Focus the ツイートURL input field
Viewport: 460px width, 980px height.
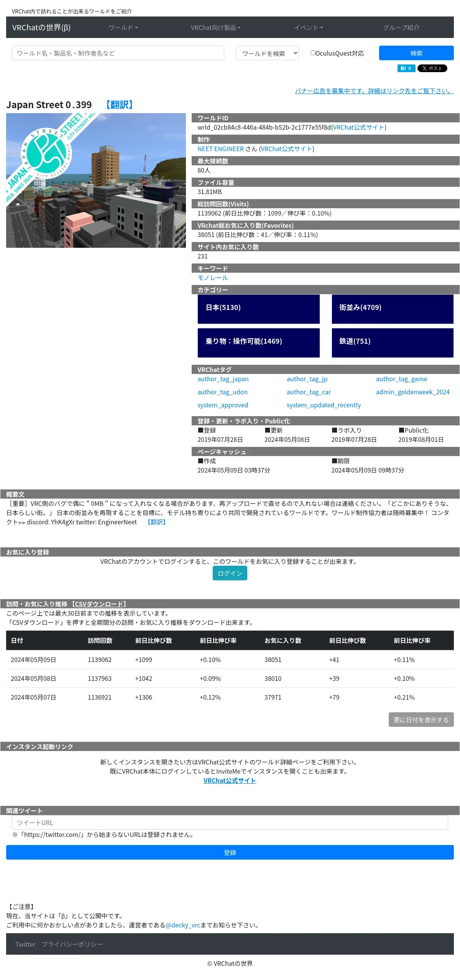click(230, 822)
